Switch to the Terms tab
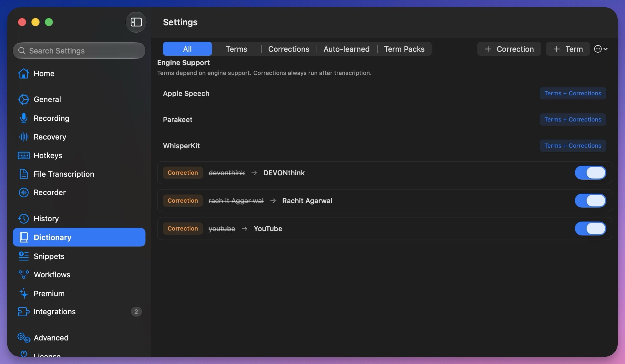 (x=237, y=49)
